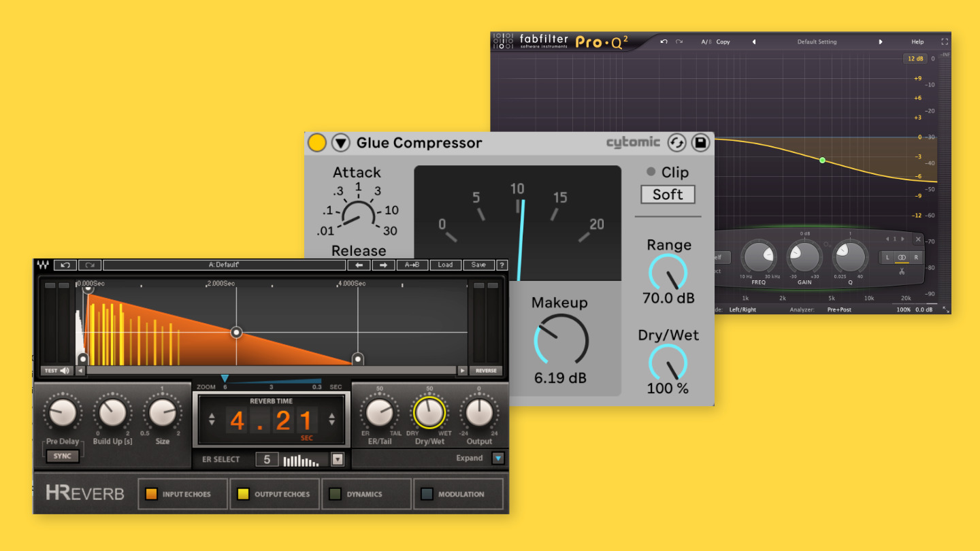The image size is (980, 551).
Task: Open the A: Default preset menu in H-Reverb
Action: click(224, 265)
